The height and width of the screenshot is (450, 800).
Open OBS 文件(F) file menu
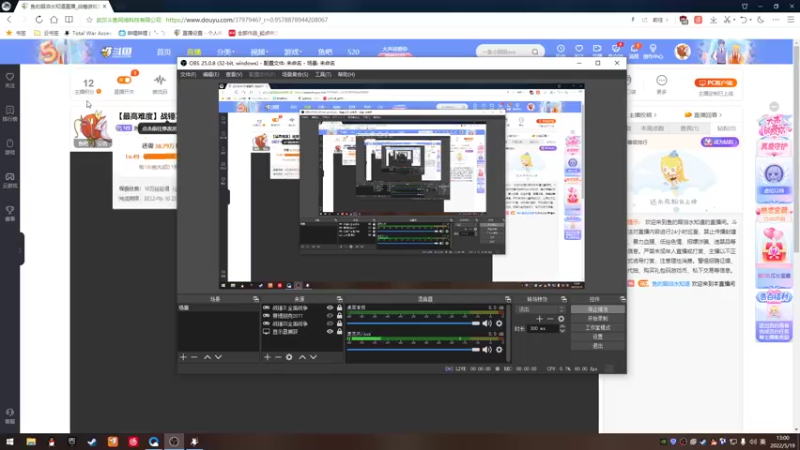click(188, 74)
